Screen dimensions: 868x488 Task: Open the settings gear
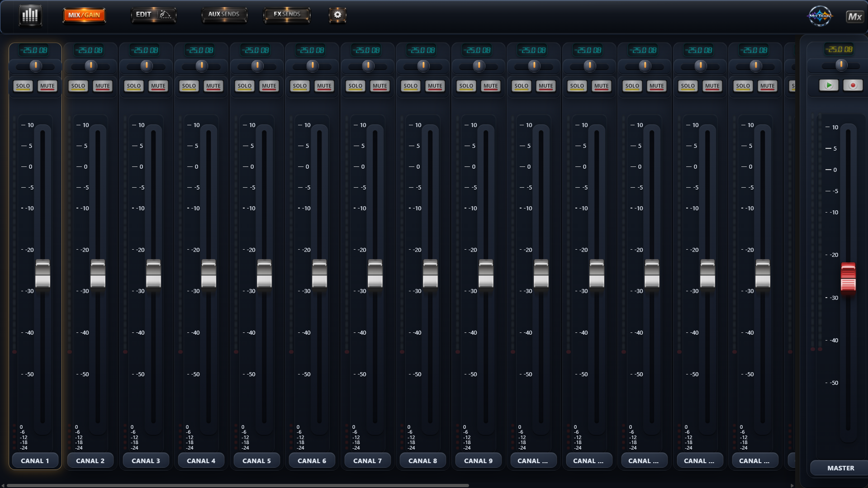(x=337, y=14)
